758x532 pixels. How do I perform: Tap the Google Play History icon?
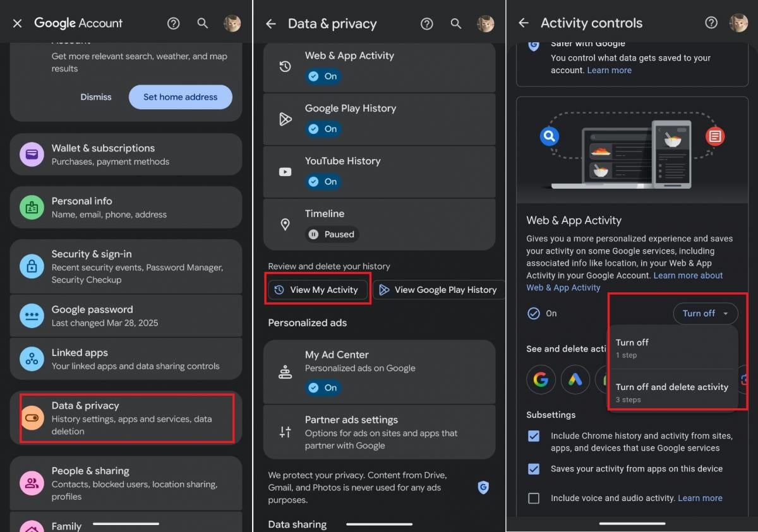pos(286,119)
